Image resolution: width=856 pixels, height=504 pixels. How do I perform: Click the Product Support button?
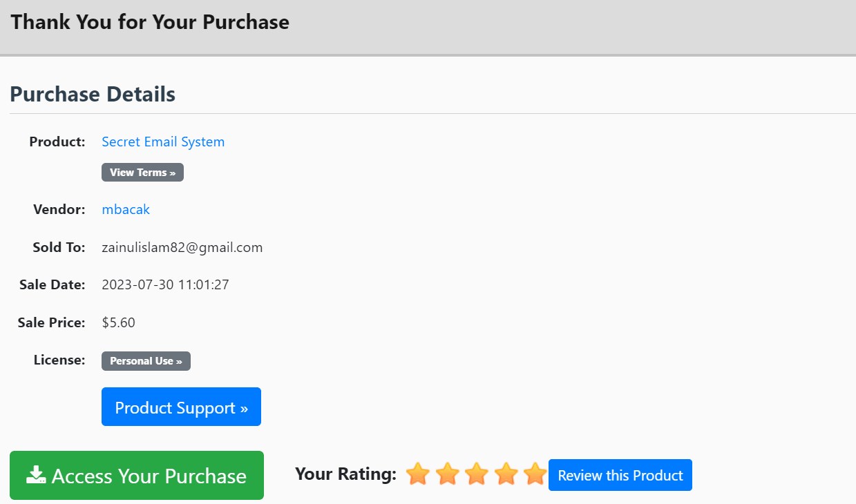(x=181, y=407)
